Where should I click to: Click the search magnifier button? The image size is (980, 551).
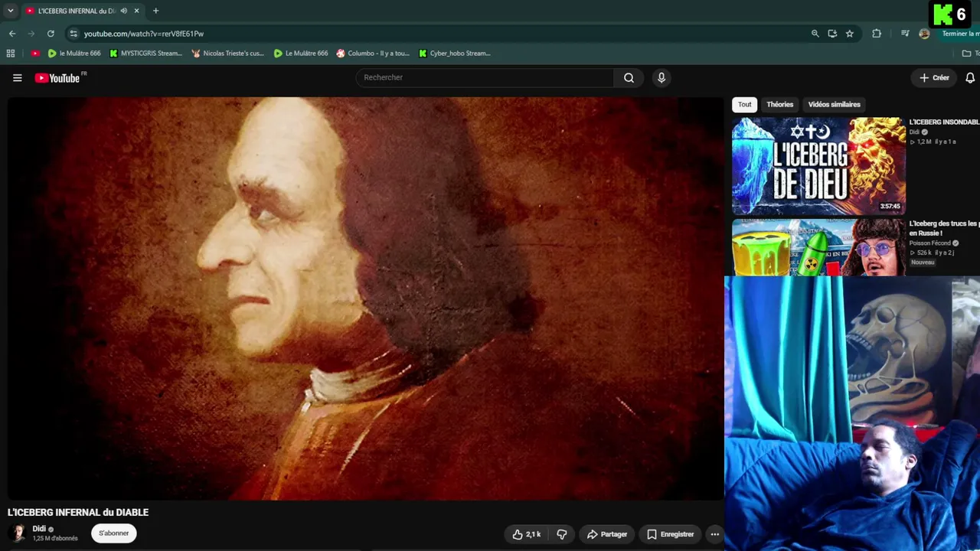coord(629,77)
